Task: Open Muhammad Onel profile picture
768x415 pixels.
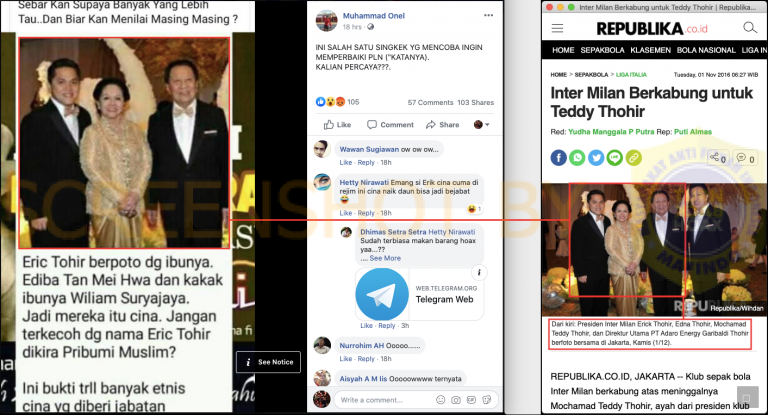Action: click(327, 21)
